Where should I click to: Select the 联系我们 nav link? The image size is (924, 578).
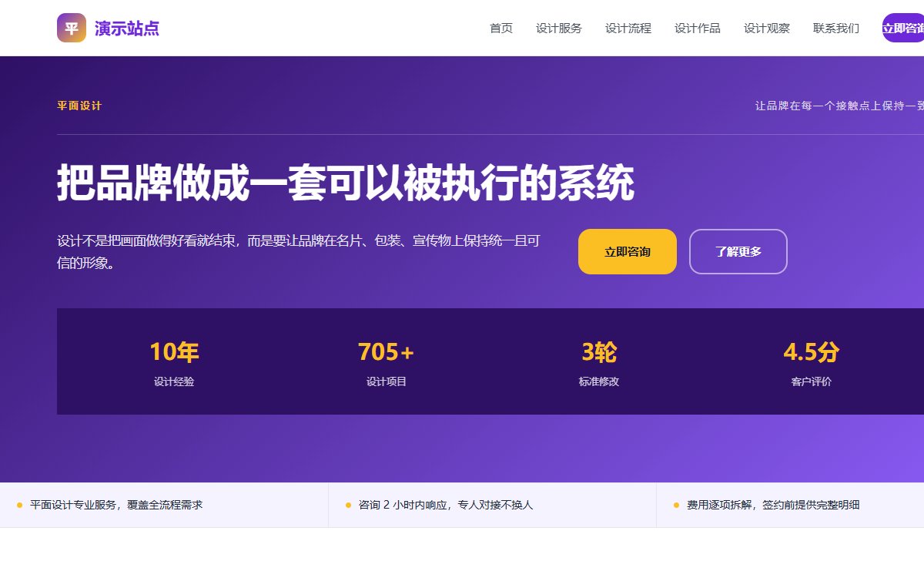click(836, 29)
